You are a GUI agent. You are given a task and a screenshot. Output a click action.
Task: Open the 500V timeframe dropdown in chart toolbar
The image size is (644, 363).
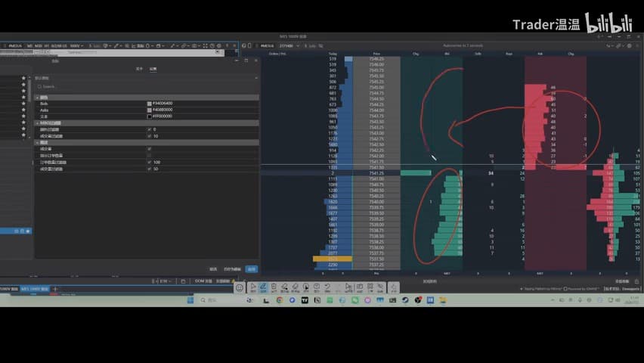click(77, 45)
